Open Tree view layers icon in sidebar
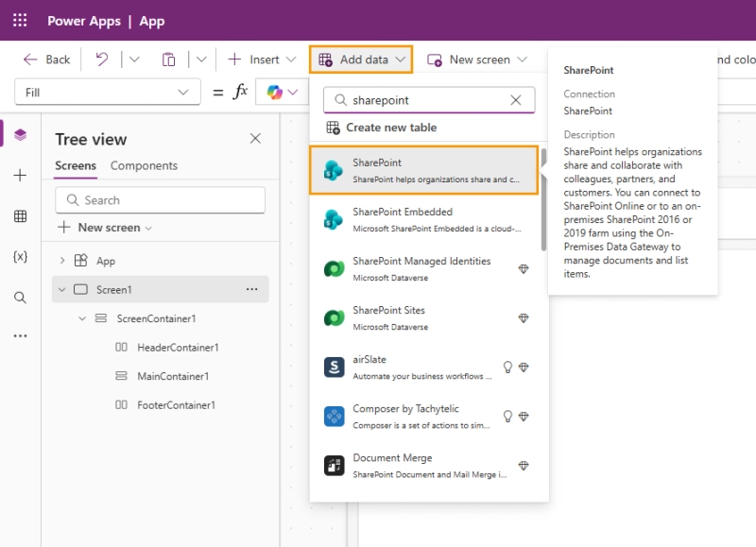 (x=20, y=134)
